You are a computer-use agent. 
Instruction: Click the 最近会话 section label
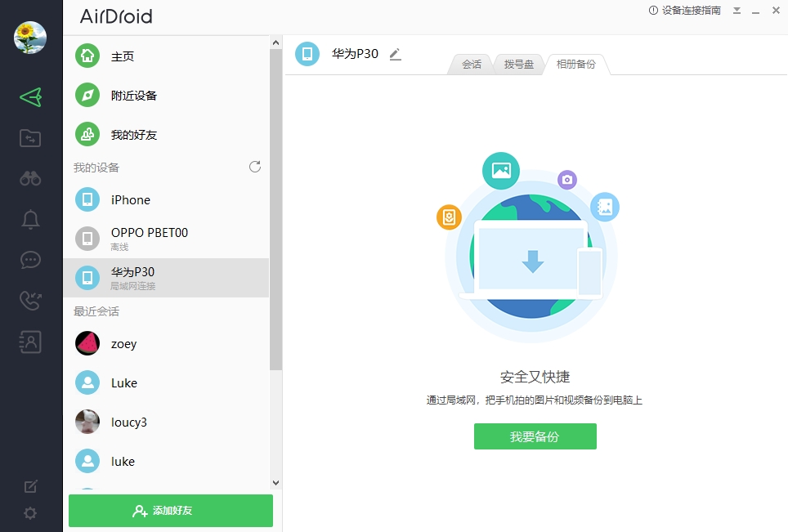pos(96,311)
